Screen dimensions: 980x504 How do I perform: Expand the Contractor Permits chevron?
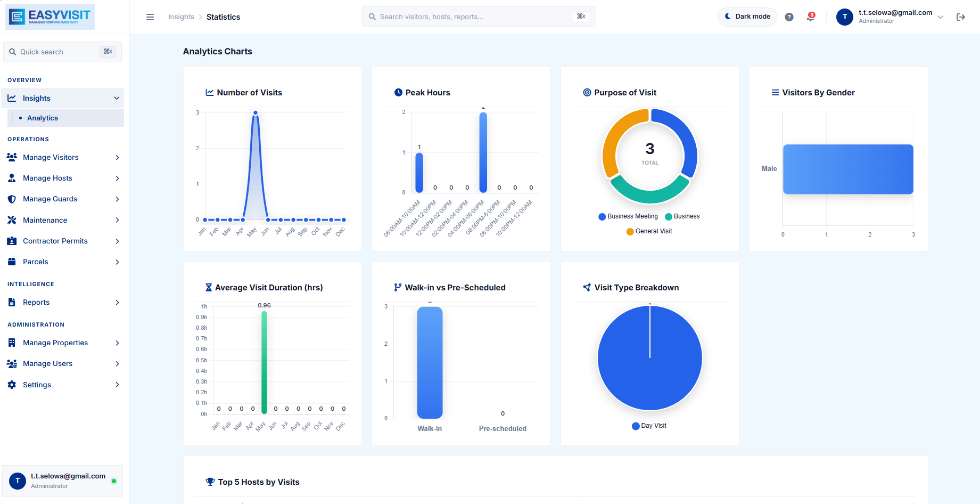(x=117, y=241)
